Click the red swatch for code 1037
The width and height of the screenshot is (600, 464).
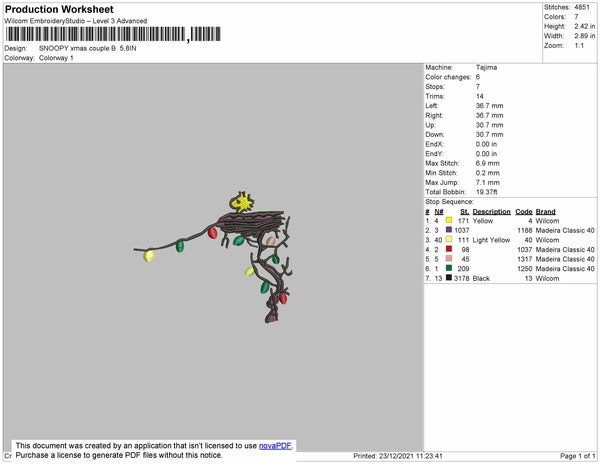click(x=449, y=249)
